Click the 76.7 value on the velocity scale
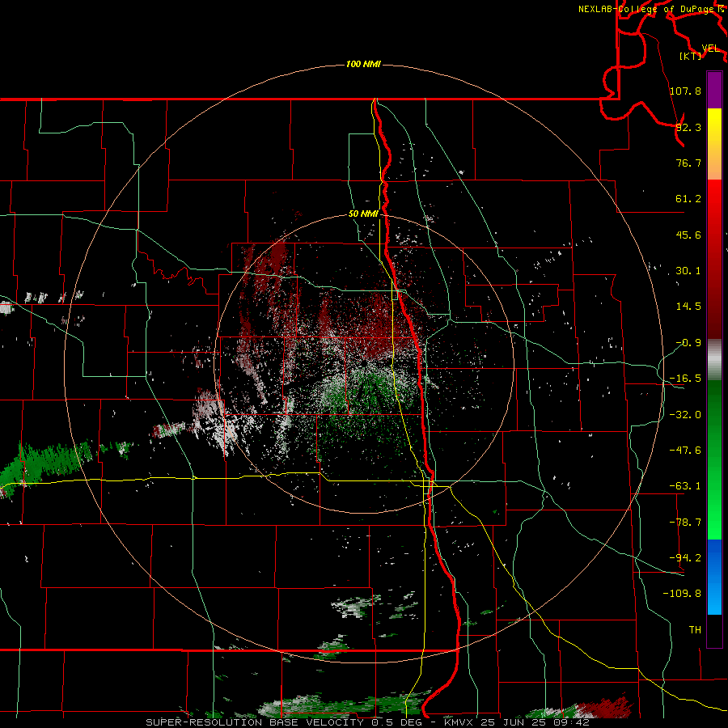Image resolution: width=728 pixels, height=728 pixels. coord(688,163)
